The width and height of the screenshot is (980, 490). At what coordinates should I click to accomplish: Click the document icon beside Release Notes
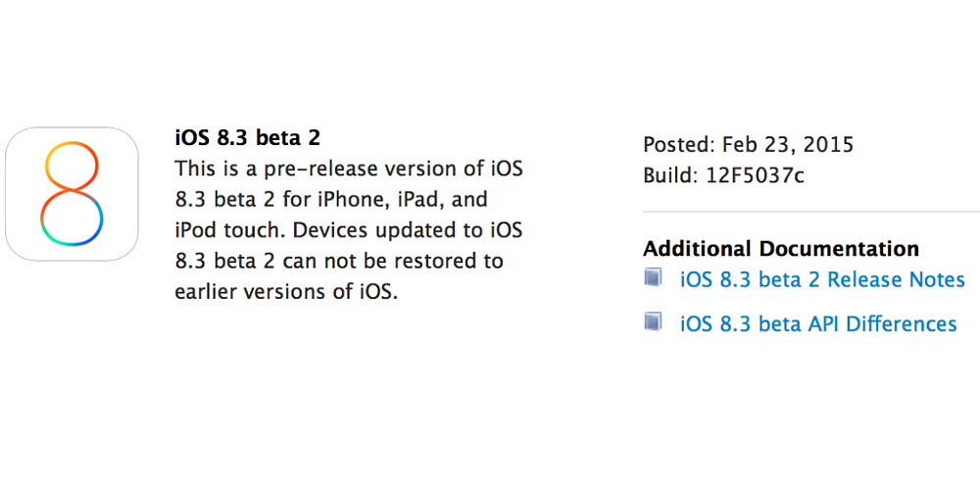click(653, 277)
